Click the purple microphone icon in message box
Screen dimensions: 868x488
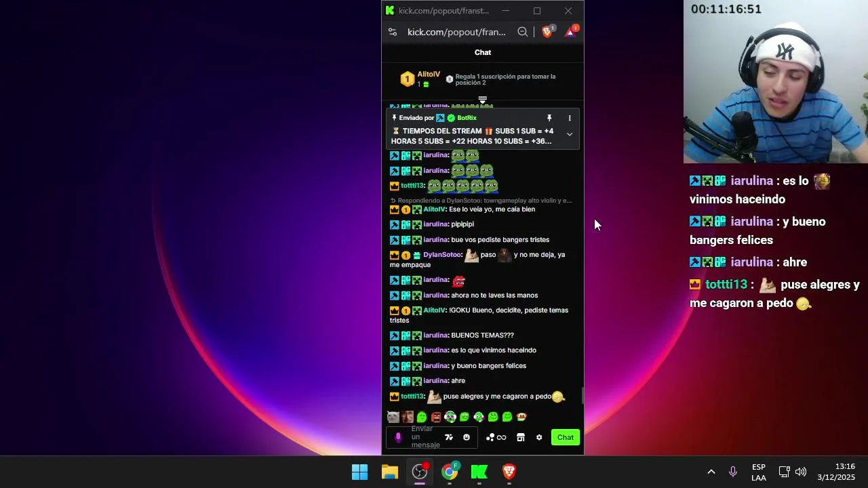(398, 437)
